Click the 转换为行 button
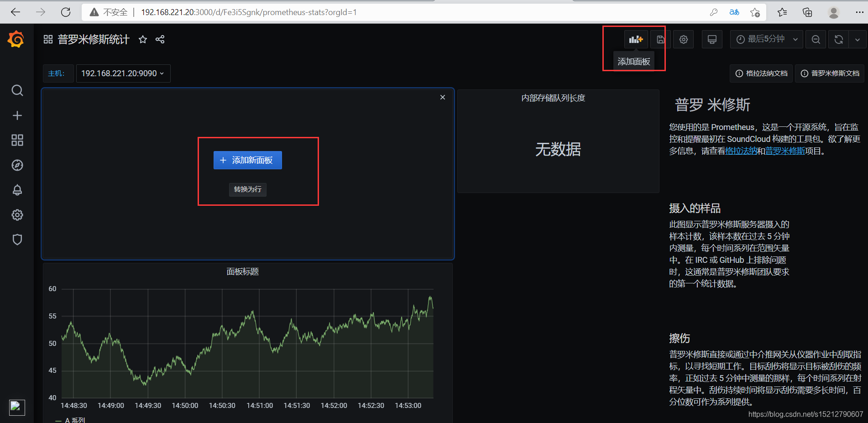 [248, 189]
